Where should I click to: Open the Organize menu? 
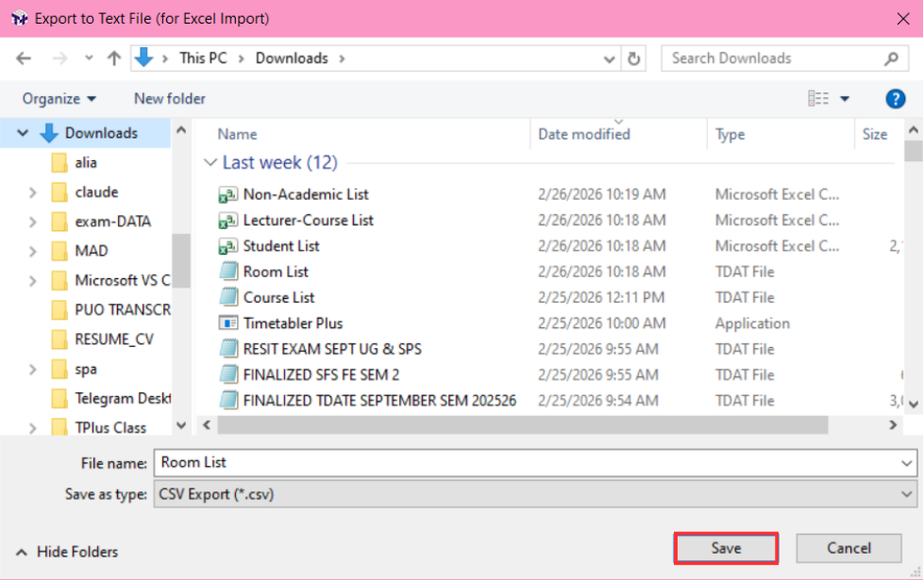(x=59, y=98)
